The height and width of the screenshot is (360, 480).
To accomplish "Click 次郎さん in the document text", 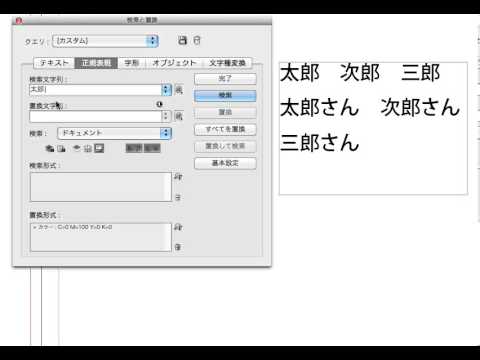I will tap(420, 107).
